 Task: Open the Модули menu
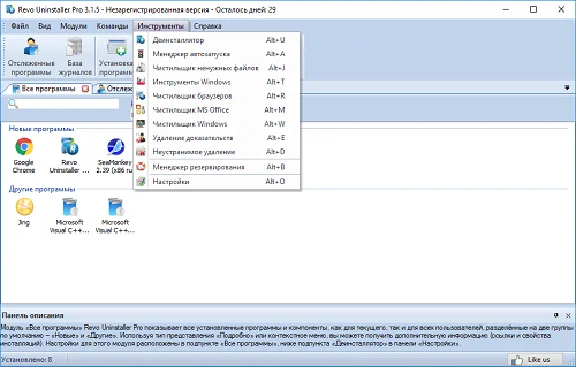[73, 26]
